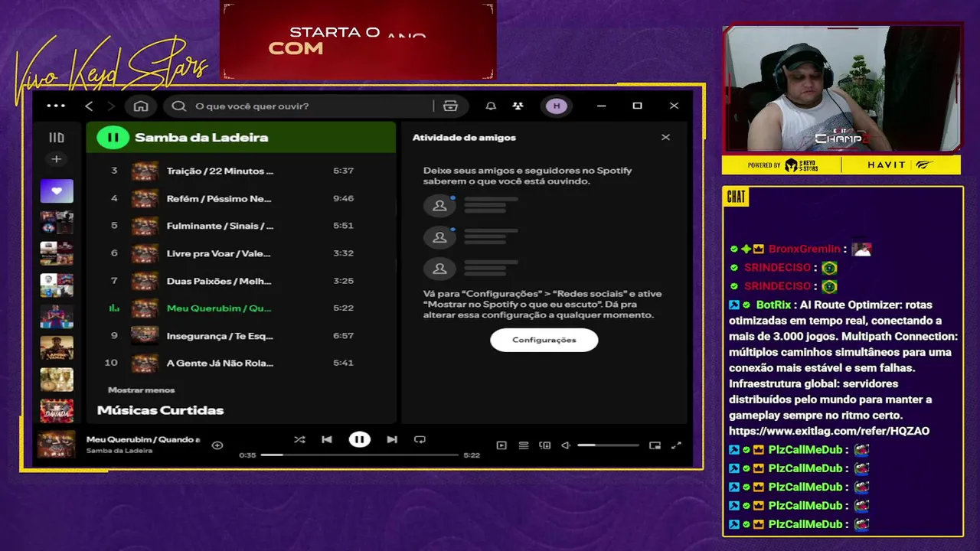The width and height of the screenshot is (980, 551).
Task: Open the notifications bell
Action: click(x=491, y=106)
